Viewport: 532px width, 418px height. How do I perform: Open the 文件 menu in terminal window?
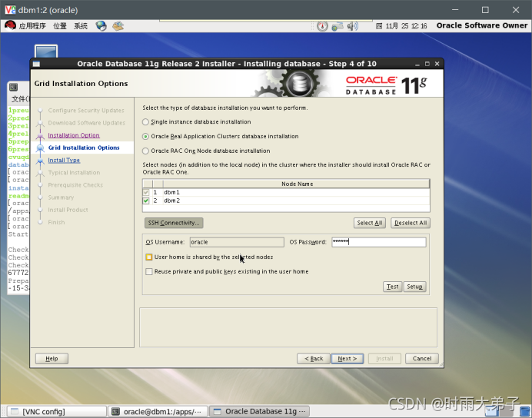click(20, 98)
